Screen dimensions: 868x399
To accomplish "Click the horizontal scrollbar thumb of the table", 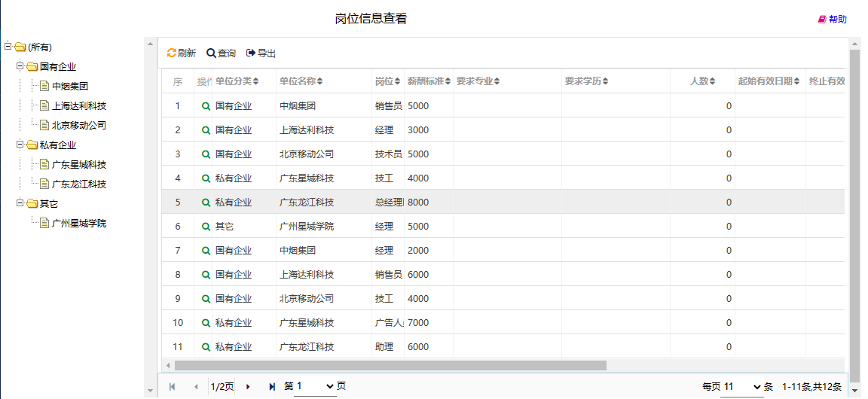I will click(x=390, y=366).
